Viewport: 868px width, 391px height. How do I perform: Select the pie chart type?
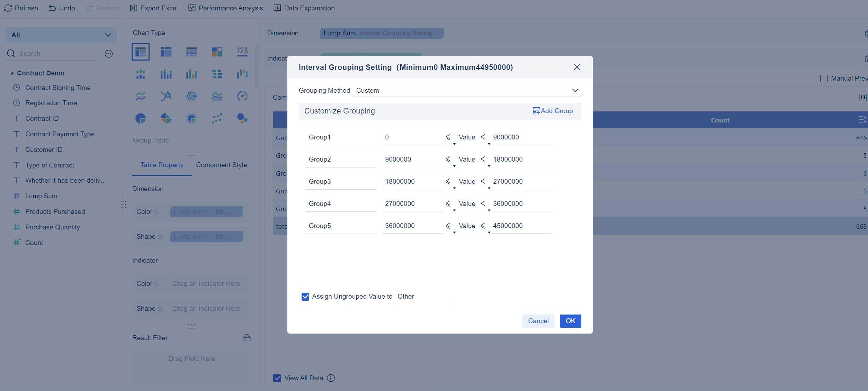pos(140,118)
